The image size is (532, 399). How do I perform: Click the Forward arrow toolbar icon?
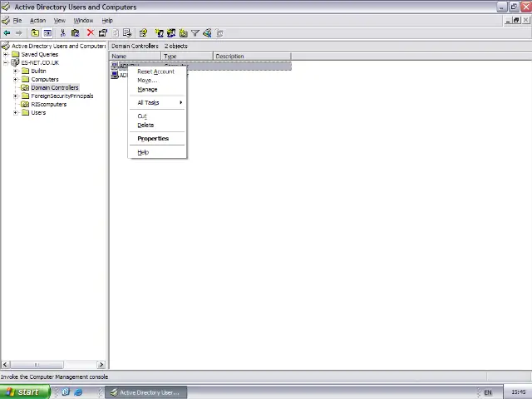[x=19, y=33]
